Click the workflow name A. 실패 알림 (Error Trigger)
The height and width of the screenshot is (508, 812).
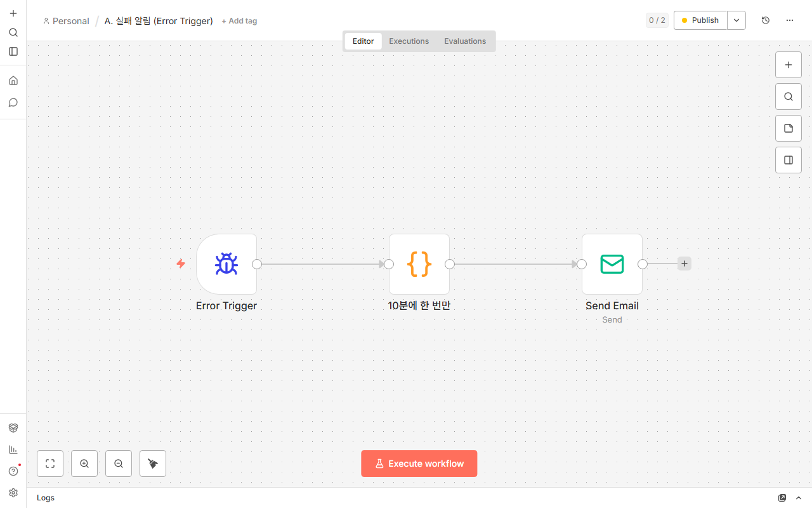[x=159, y=21]
